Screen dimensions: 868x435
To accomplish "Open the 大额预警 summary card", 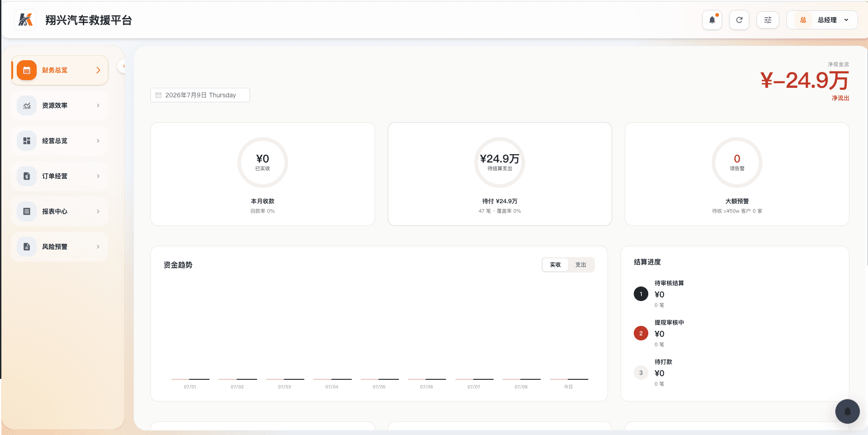I will (x=737, y=174).
